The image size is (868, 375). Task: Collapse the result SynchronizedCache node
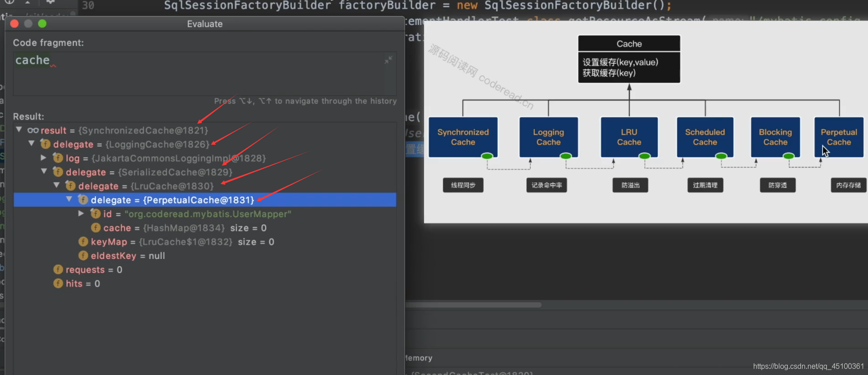click(x=19, y=130)
